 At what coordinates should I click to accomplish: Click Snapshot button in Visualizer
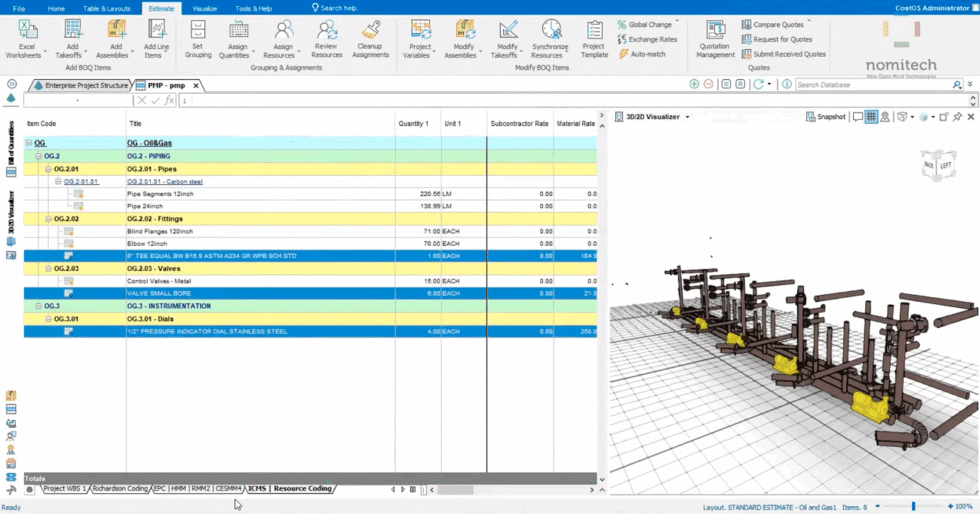(x=826, y=117)
